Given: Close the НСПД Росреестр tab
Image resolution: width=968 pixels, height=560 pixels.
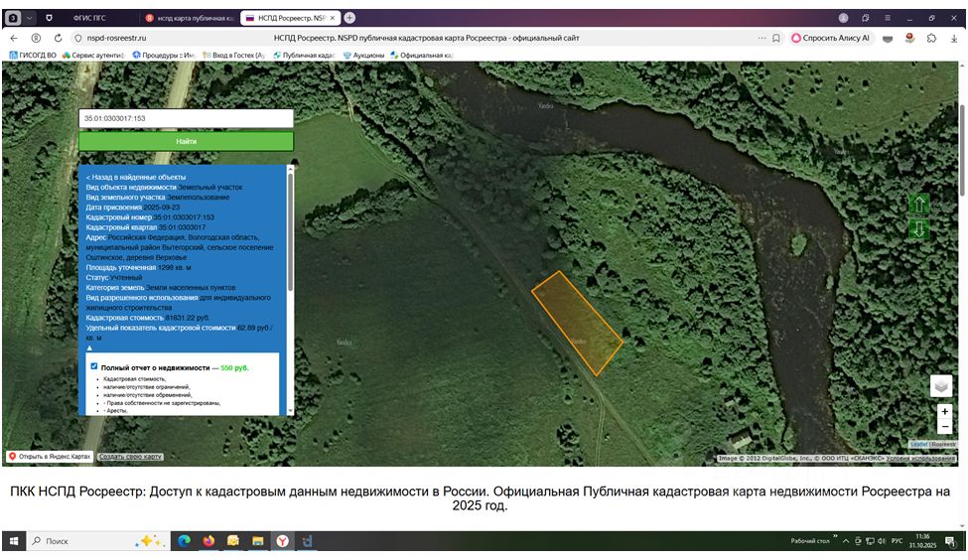Looking at the screenshot, I should (333, 18).
